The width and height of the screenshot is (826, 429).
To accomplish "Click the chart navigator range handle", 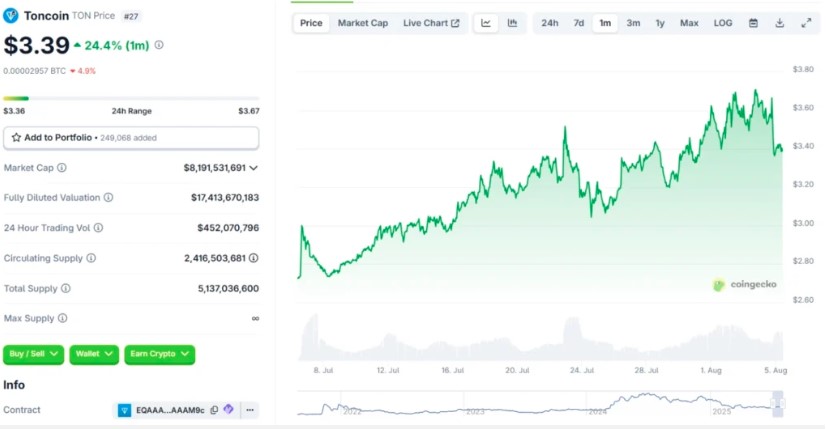I will (x=778, y=404).
